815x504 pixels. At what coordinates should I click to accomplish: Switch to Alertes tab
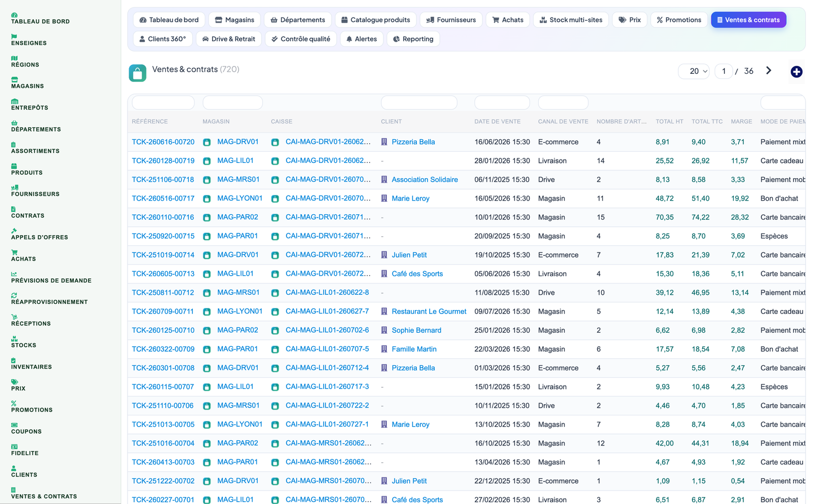[x=362, y=39]
